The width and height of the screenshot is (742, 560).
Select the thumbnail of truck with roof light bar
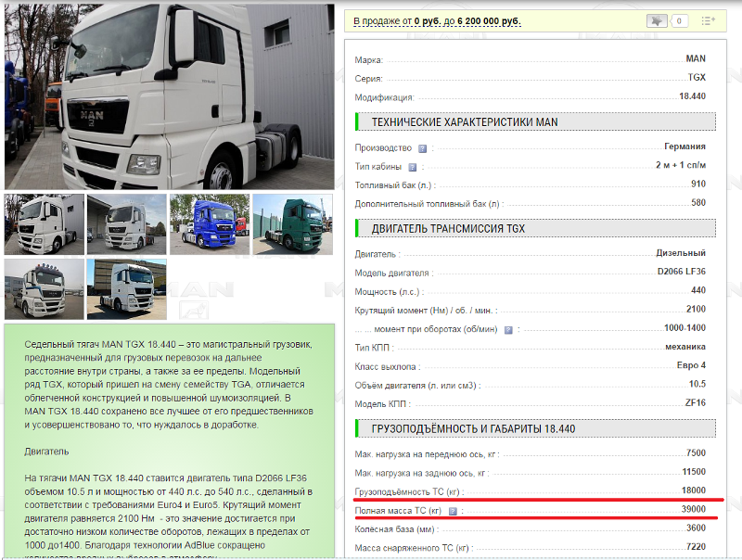pyautogui.click(x=44, y=289)
